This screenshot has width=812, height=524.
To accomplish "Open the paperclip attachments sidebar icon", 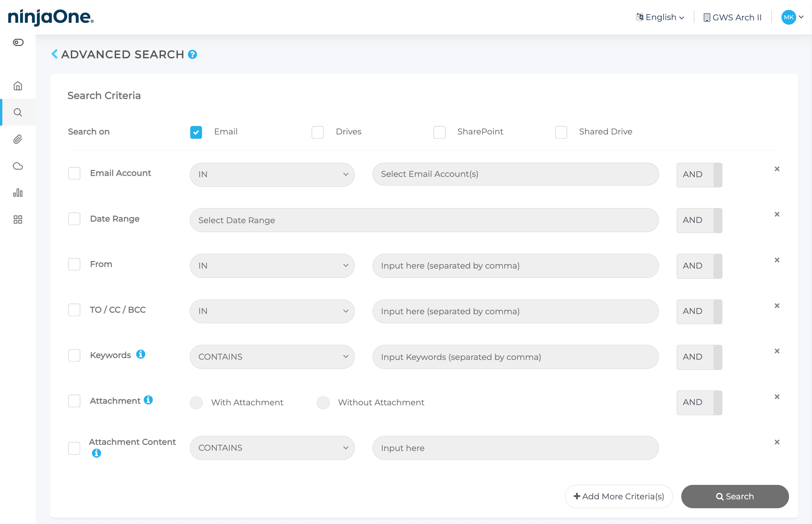I will [x=18, y=139].
